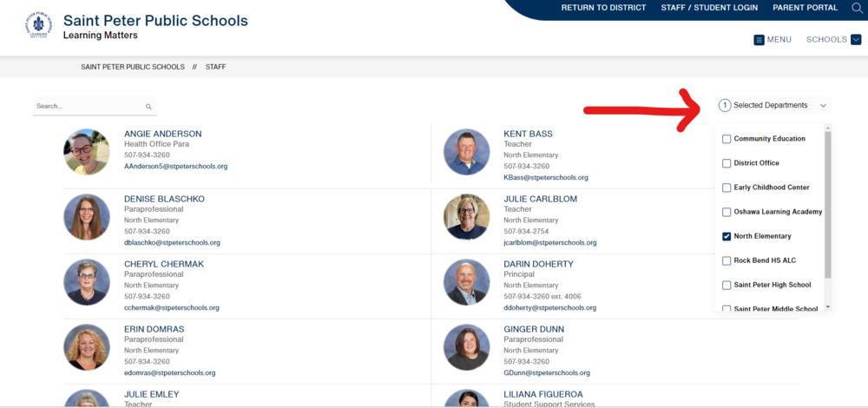868x408 pixels.
Task: Click the SCHOOLS dropdown arrow icon
Action: (x=856, y=40)
